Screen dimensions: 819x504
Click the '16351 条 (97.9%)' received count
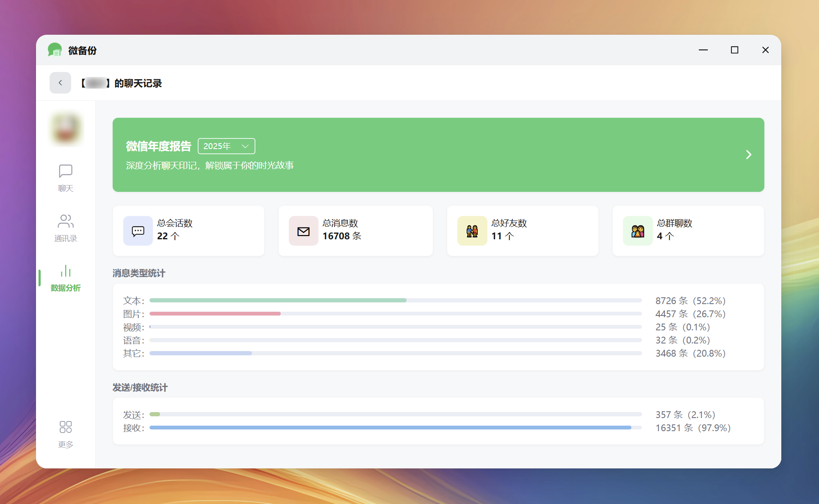[x=693, y=428]
